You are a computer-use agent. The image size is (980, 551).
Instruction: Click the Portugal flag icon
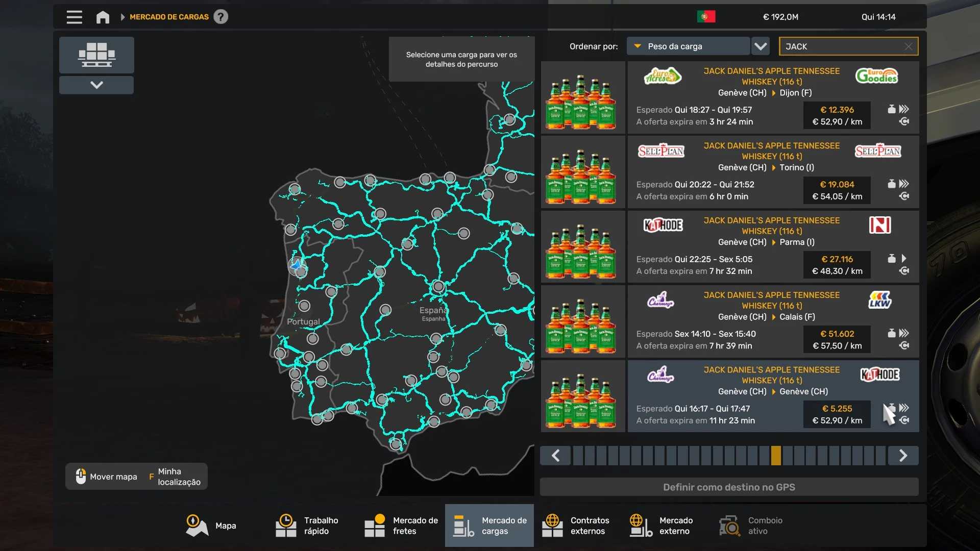[706, 17]
